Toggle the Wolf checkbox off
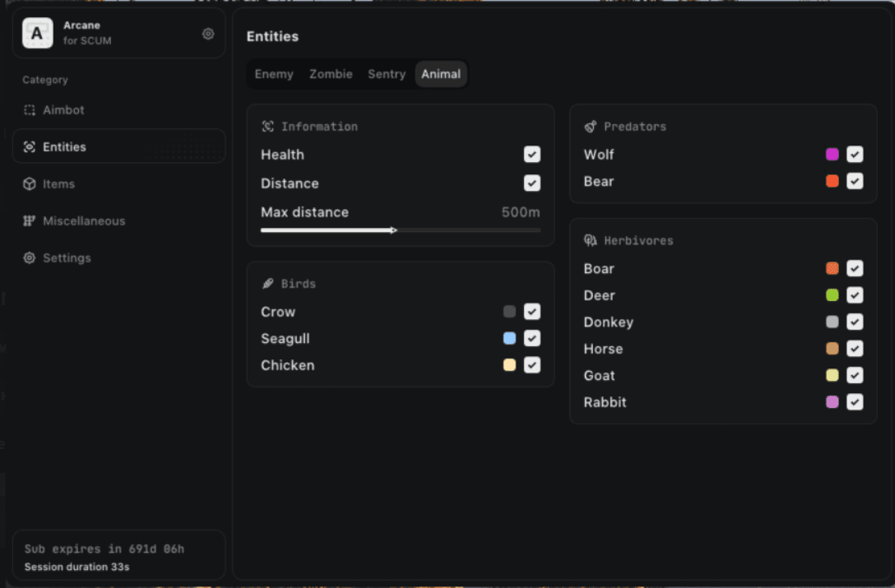 pos(855,155)
